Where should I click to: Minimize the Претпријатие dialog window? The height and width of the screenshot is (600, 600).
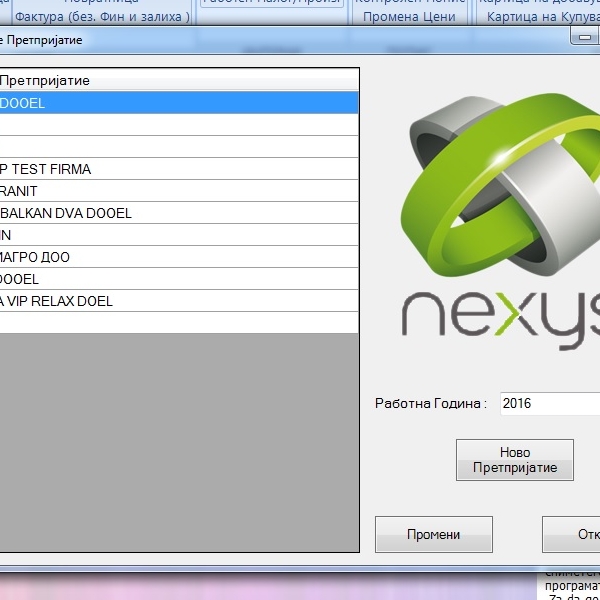point(584,38)
